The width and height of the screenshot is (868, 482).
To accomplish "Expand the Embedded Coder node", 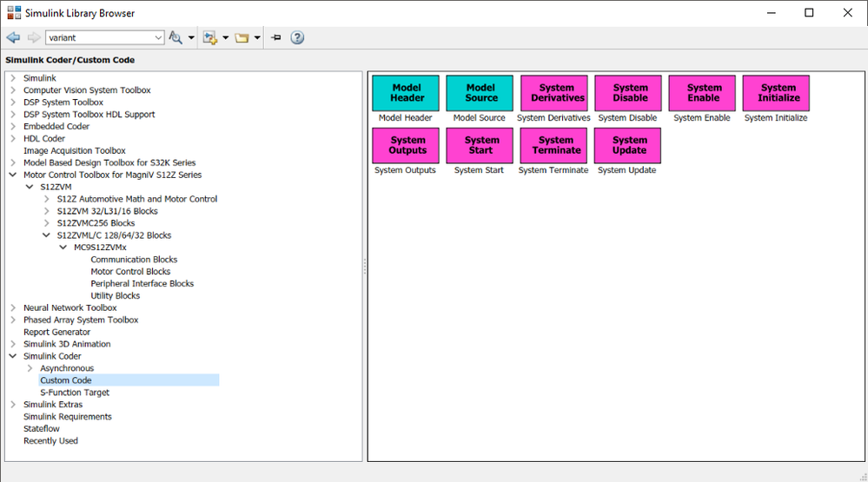I will (13, 126).
